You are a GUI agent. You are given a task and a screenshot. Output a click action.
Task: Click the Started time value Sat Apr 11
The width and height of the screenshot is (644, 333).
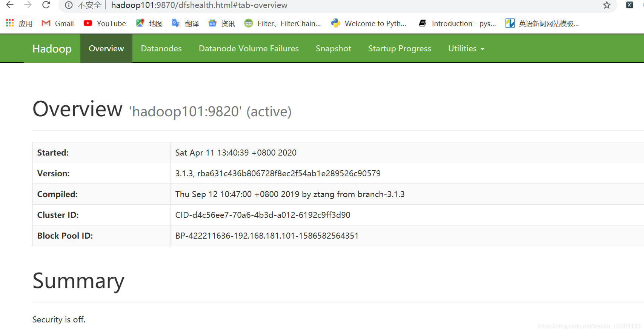(236, 153)
